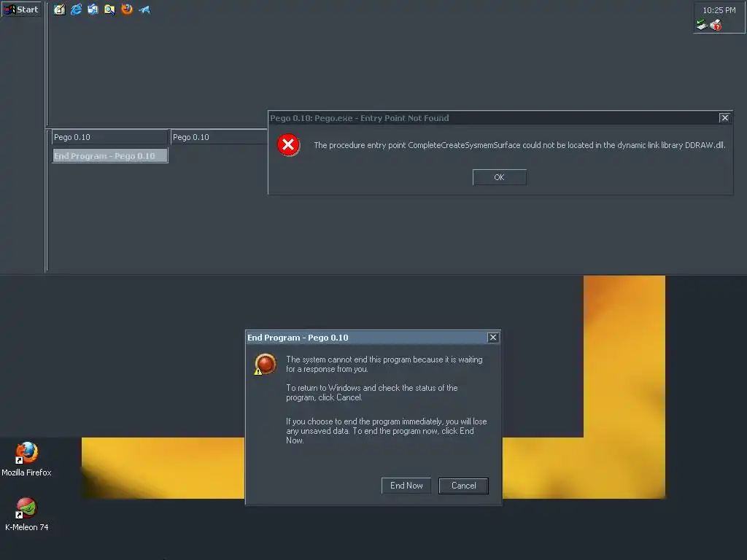Select second Pego 0.10 taskbar button
The height and width of the screenshot is (560, 747).
click(x=219, y=137)
